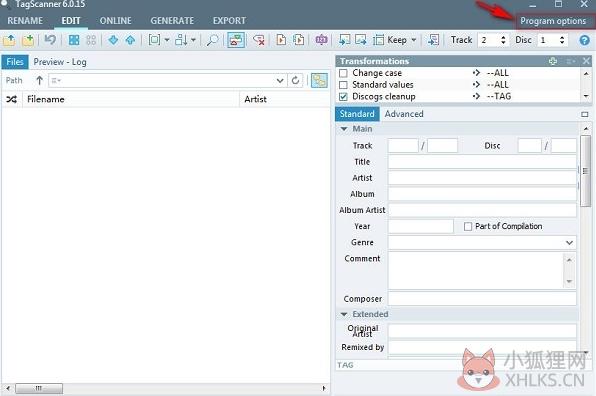The width and height of the screenshot is (596, 396).
Task: Click the magnifier search icon in toolbar
Action: [x=212, y=40]
